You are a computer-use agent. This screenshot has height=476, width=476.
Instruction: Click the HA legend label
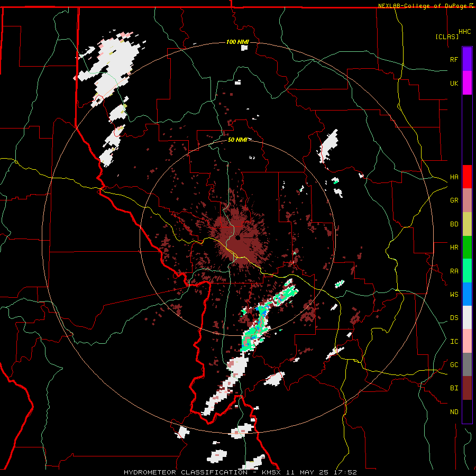coord(454,177)
